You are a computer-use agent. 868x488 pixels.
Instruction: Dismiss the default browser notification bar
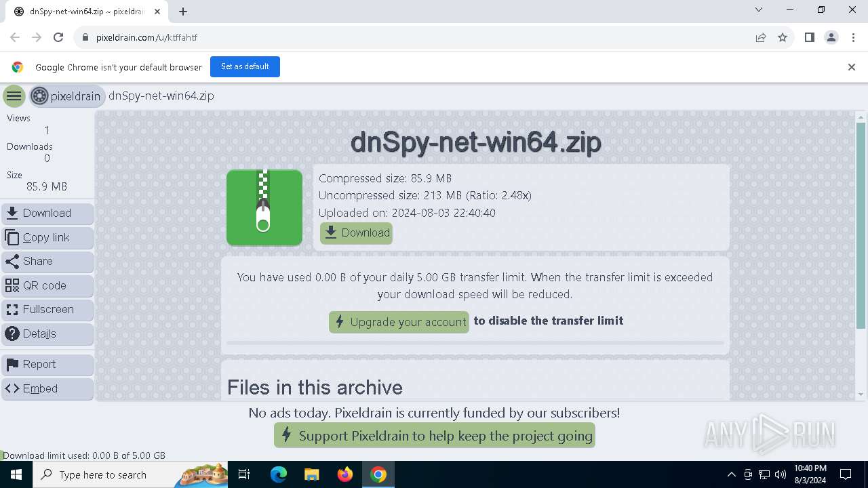click(852, 67)
